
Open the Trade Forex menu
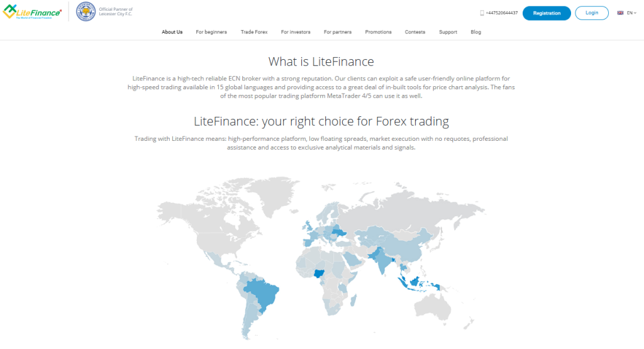(254, 32)
